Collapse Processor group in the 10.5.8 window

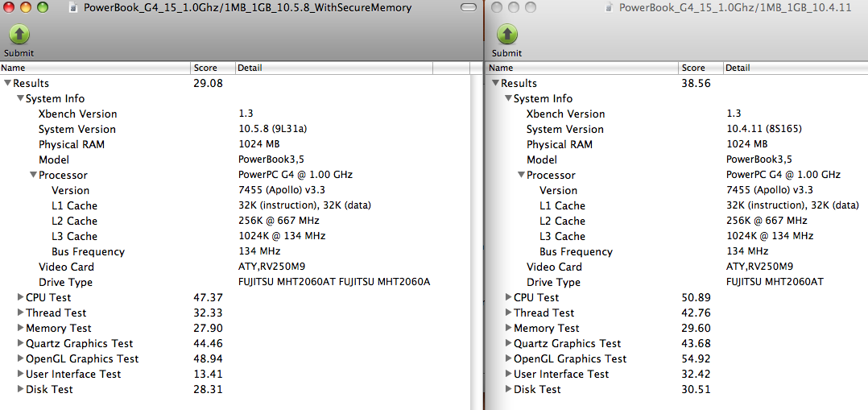[33, 176]
